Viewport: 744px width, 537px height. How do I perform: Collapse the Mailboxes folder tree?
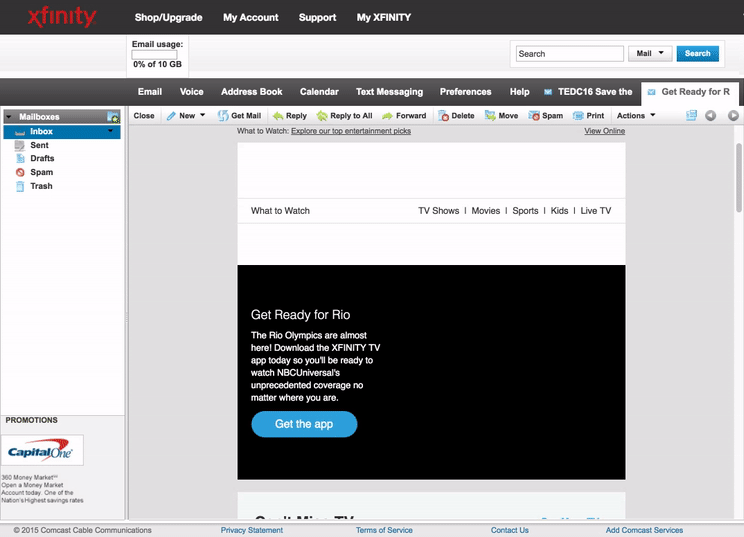point(10,117)
